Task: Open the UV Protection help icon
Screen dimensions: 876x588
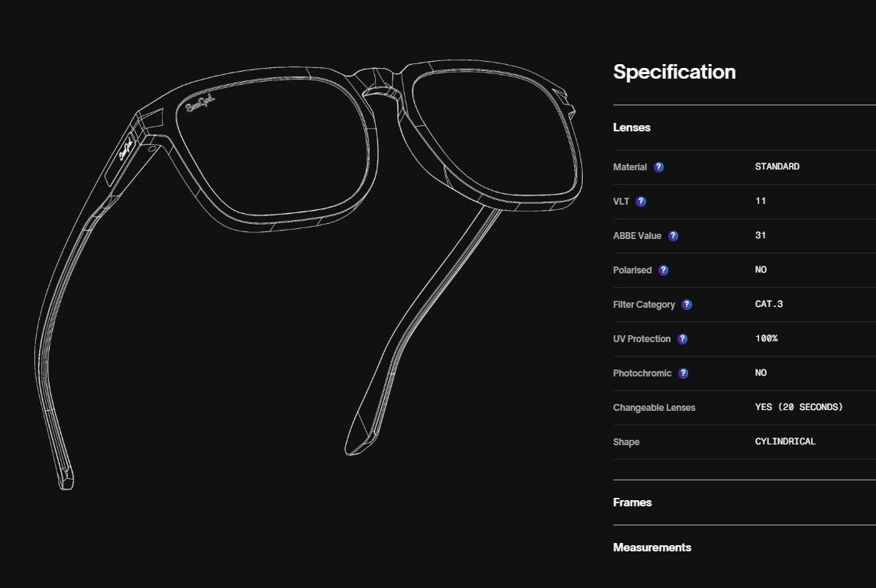Action: point(682,339)
